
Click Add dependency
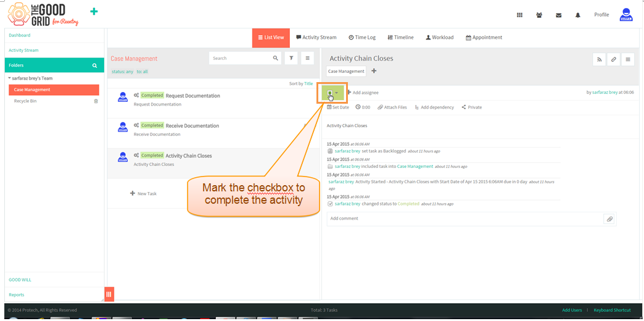click(x=434, y=107)
